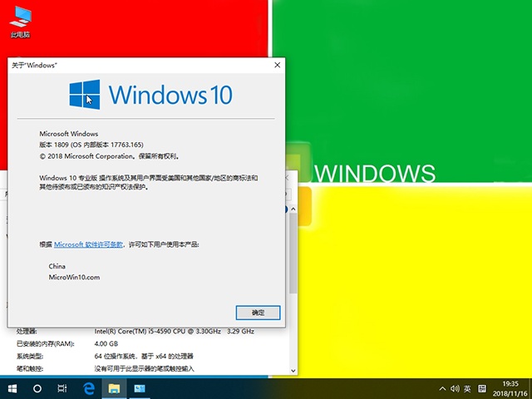Switch input language with 英 indicator
The width and height of the screenshot is (532, 399).
pos(467,389)
